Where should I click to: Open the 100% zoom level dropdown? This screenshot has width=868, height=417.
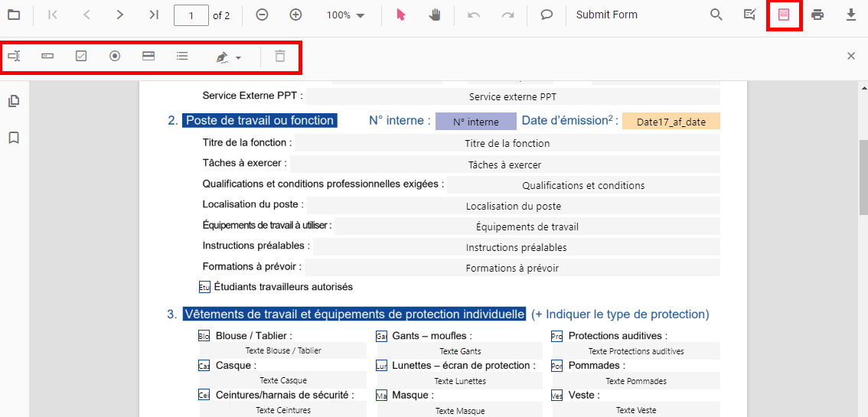tap(346, 15)
